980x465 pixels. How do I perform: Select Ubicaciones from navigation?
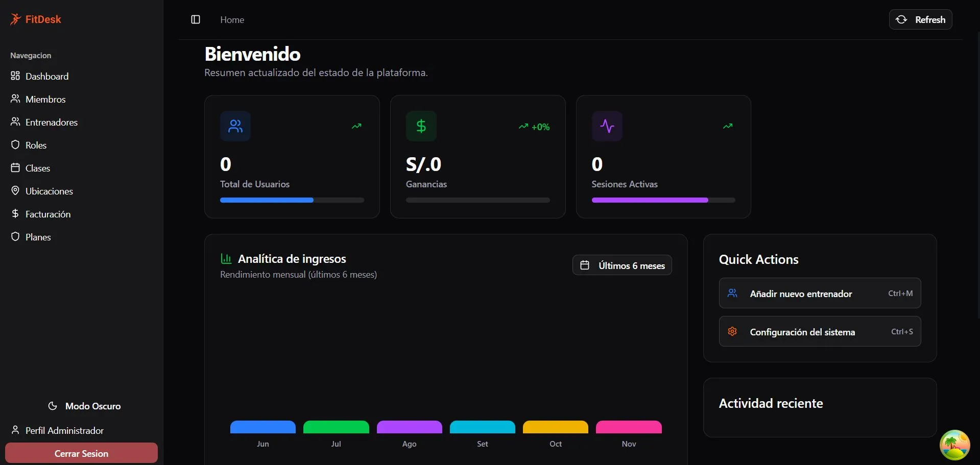pos(49,191)
